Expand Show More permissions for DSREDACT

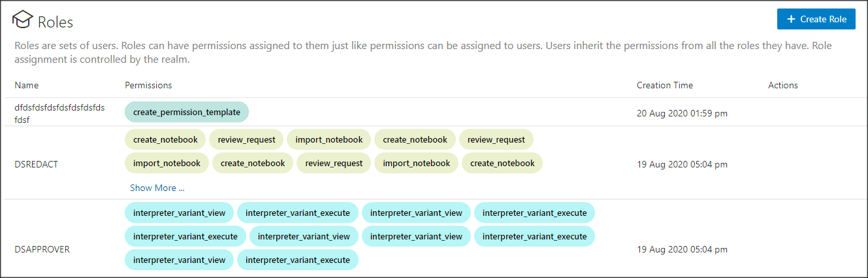point(157,188)
